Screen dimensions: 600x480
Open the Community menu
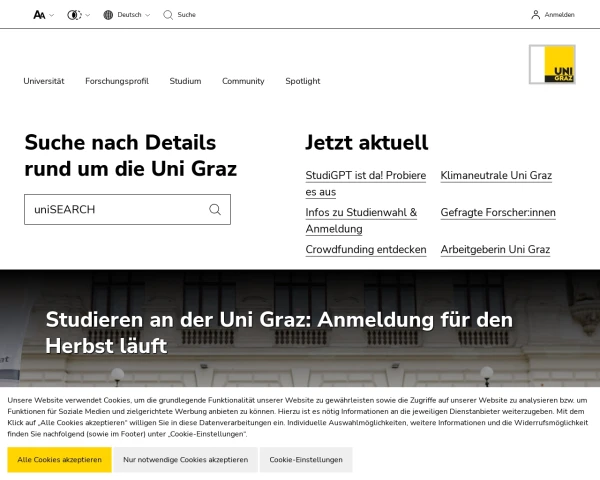coord(243,81)
